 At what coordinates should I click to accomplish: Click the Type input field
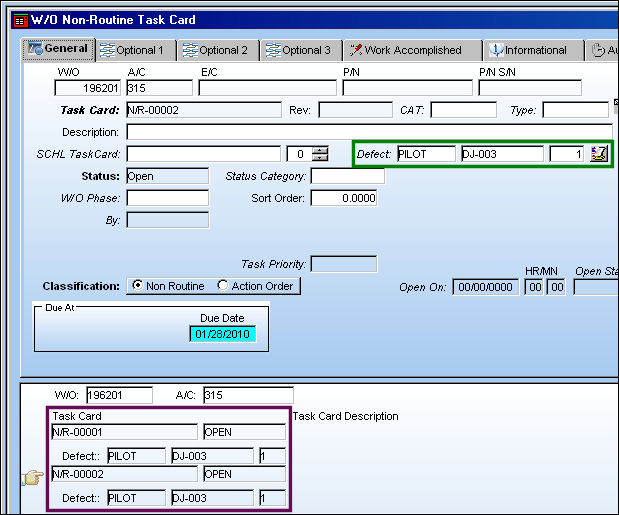coord(576,110)
